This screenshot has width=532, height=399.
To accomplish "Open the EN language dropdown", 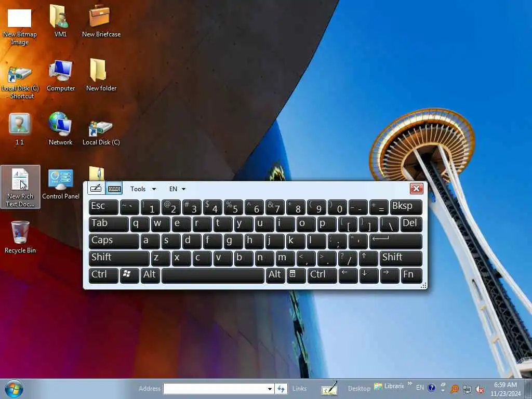I will tap(177, 189).
